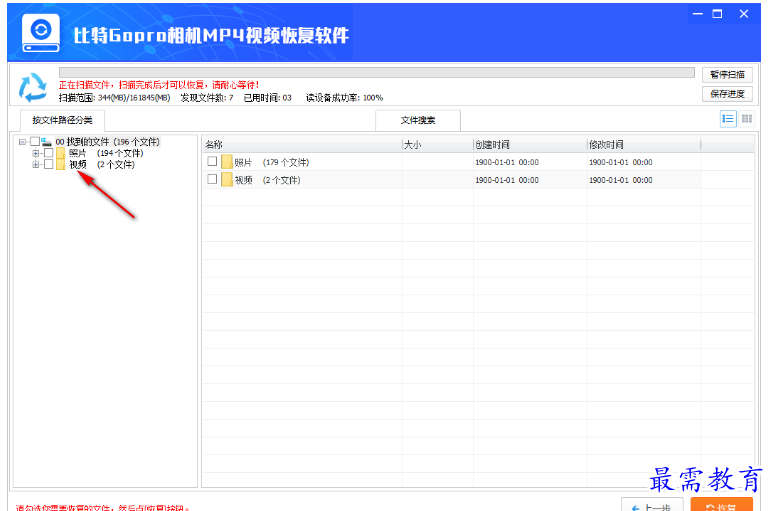Open the 文件搜索 tab
Viewport: 771px width, 511px height.
coord(418,120)
